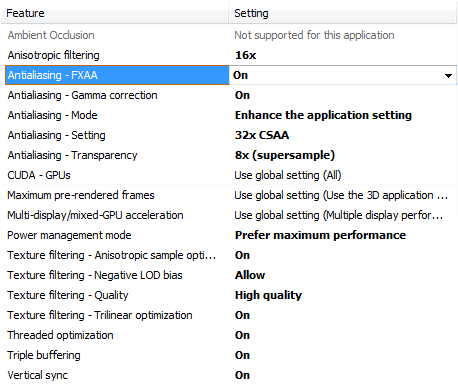
Task: Select the 32x CSAA setting value
Action: click(x=262, y=135)
